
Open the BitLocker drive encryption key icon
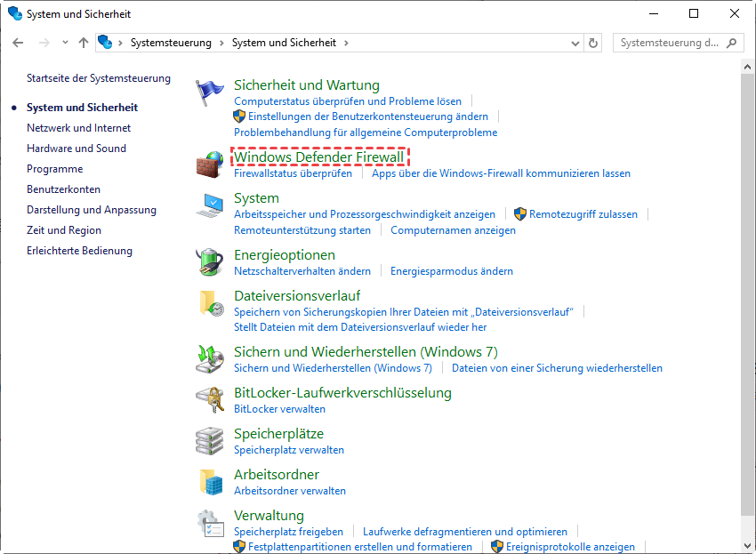pos(211,400)
